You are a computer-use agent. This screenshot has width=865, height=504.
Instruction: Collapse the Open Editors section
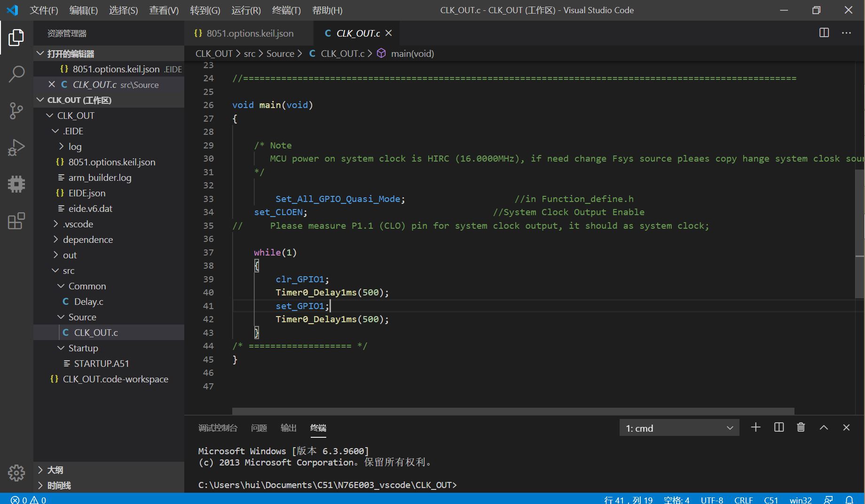pyautogui.click(x=109, y=54)
